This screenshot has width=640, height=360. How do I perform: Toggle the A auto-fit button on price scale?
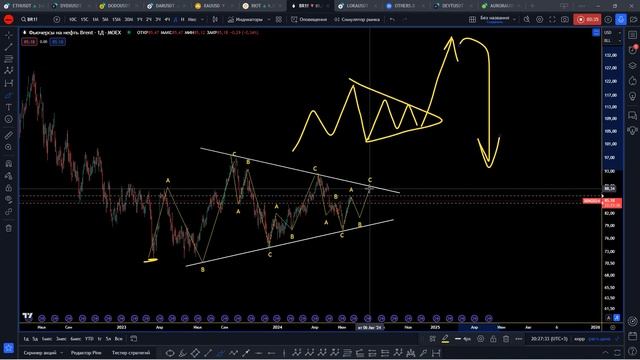pyautogui.click(x=608, y=318)
